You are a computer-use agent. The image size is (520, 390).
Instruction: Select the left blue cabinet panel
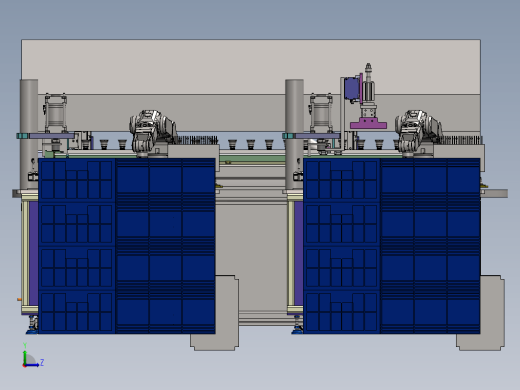[127, 246]
